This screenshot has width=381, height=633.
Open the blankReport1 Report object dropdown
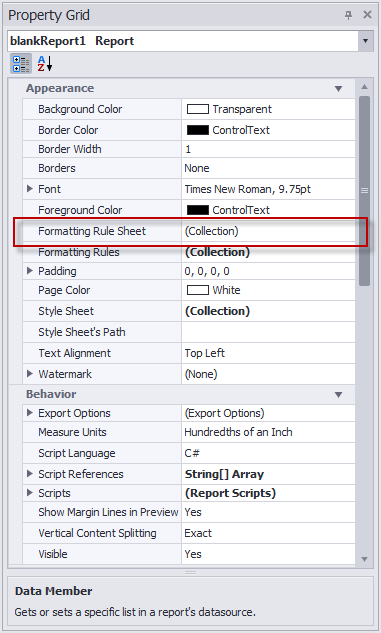365,41
